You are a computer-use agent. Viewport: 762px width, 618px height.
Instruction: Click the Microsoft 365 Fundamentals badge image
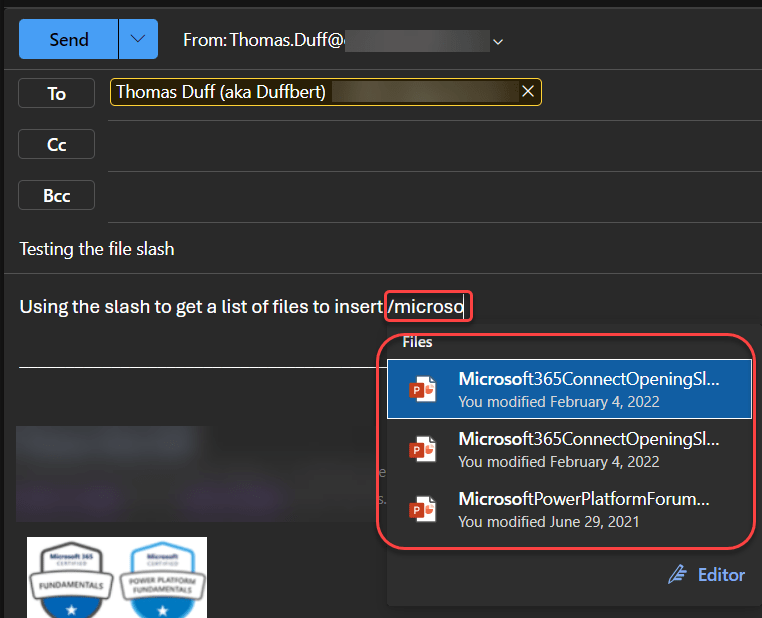(x=70, y=578)
